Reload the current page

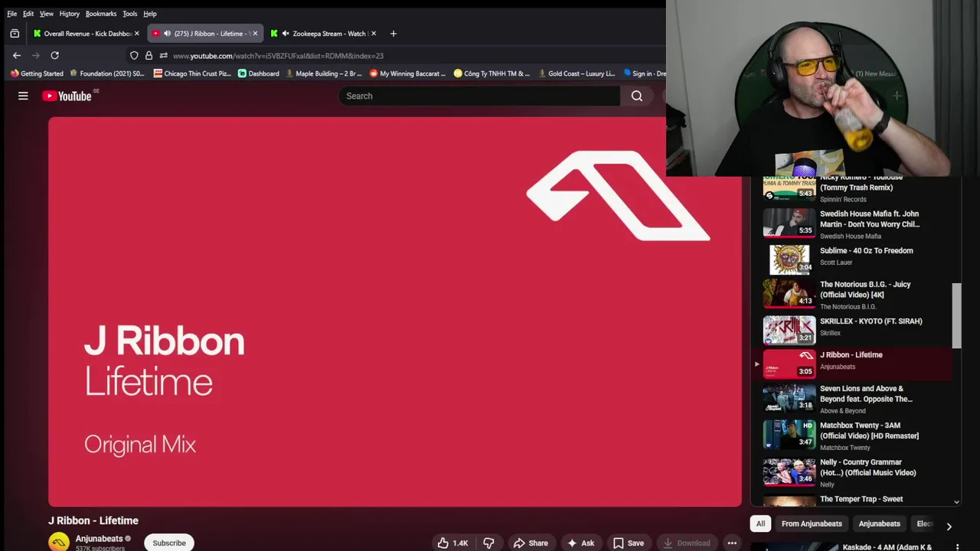pos(54,55)
